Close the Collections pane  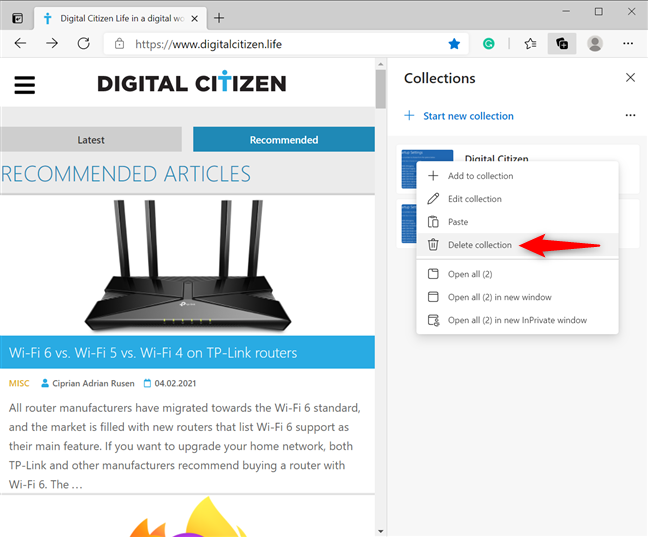pyautogui.click(x=630, y=78)
